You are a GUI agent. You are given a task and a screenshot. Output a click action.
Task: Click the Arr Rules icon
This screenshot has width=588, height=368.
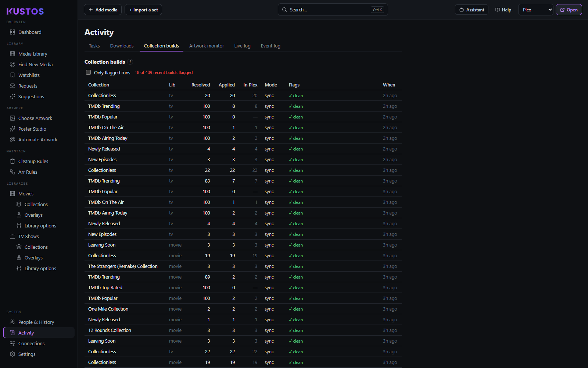coord(12,172)
